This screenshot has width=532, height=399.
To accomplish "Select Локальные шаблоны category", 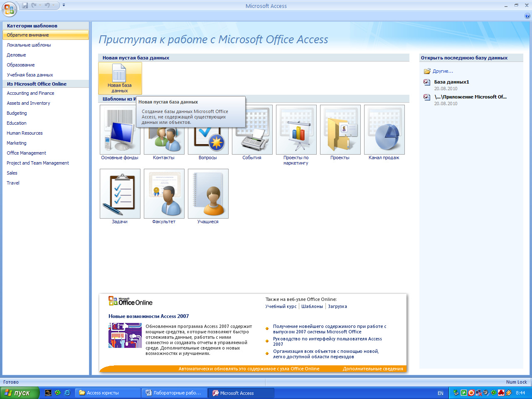I will click(46, 45).
